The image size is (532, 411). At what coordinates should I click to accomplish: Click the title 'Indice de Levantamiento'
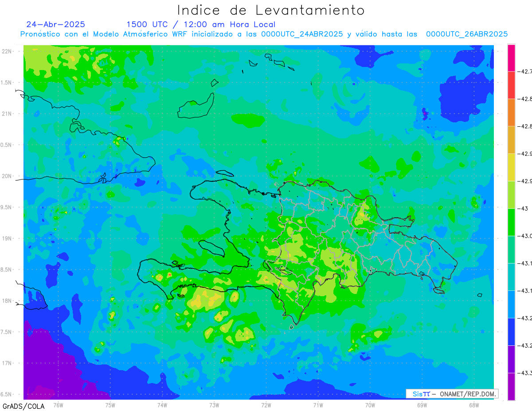[x=271, y=10]
